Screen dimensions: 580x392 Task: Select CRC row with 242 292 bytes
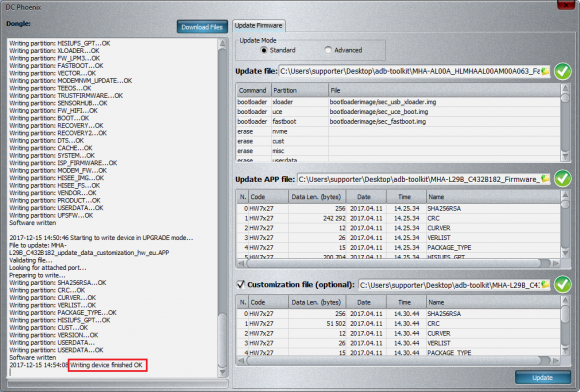coord(398,219)
